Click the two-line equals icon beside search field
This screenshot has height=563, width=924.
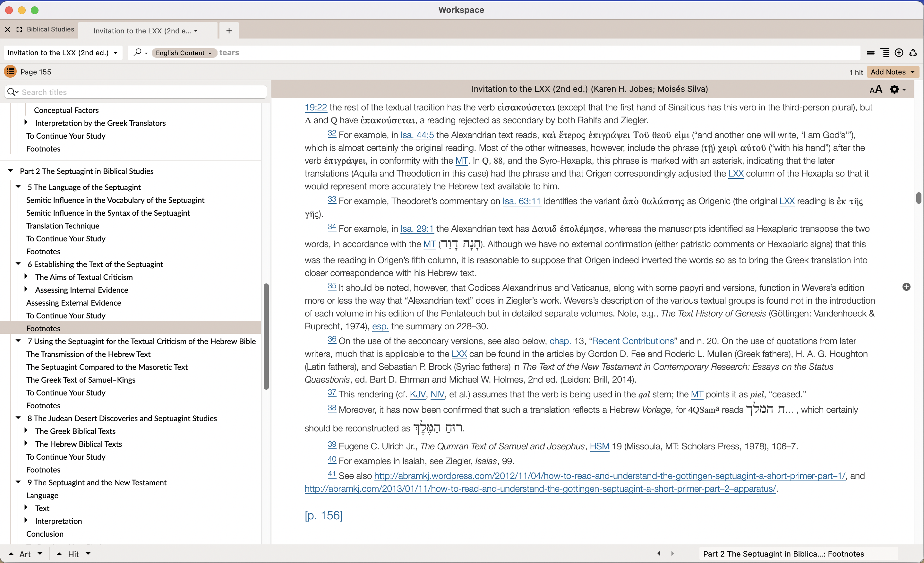tap(871, 53)
